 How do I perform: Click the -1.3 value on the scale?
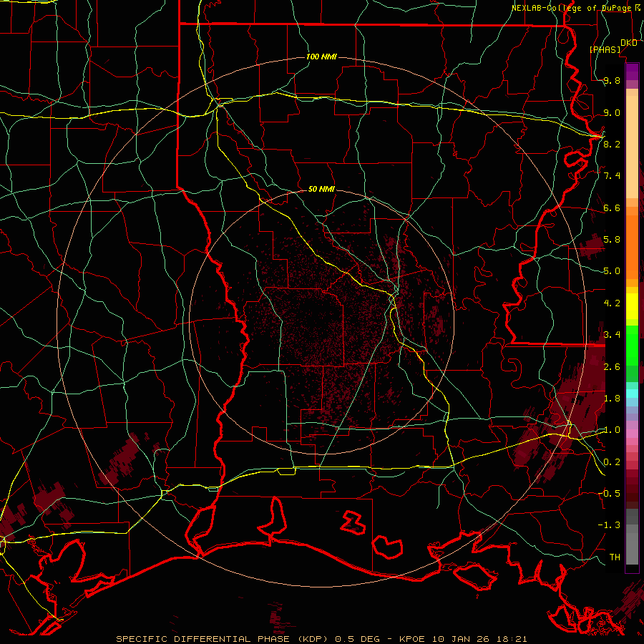click(x=610, y=525)
